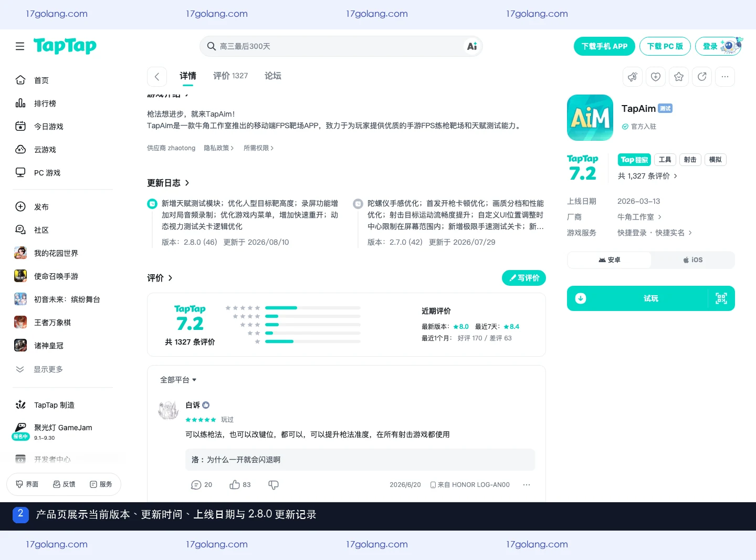Click the 界面 button at bottom
Image resolution: width=756 pixels, height=560 pixels.
(x=27, y=484)
